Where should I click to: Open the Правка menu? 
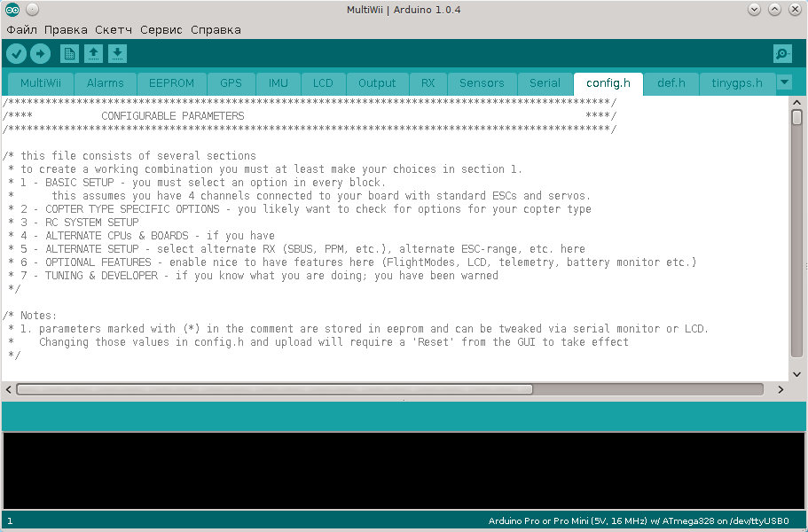tap(66, 29)
